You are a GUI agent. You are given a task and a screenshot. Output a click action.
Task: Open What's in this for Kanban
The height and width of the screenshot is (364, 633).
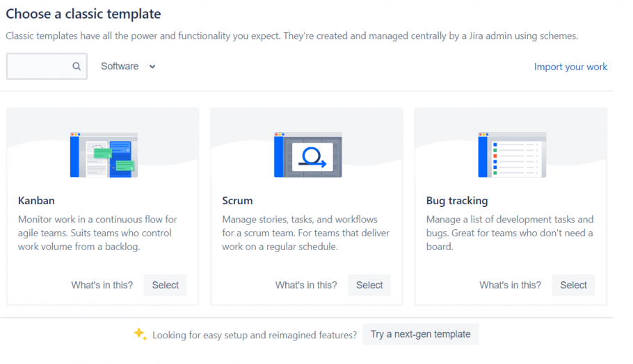102,285
